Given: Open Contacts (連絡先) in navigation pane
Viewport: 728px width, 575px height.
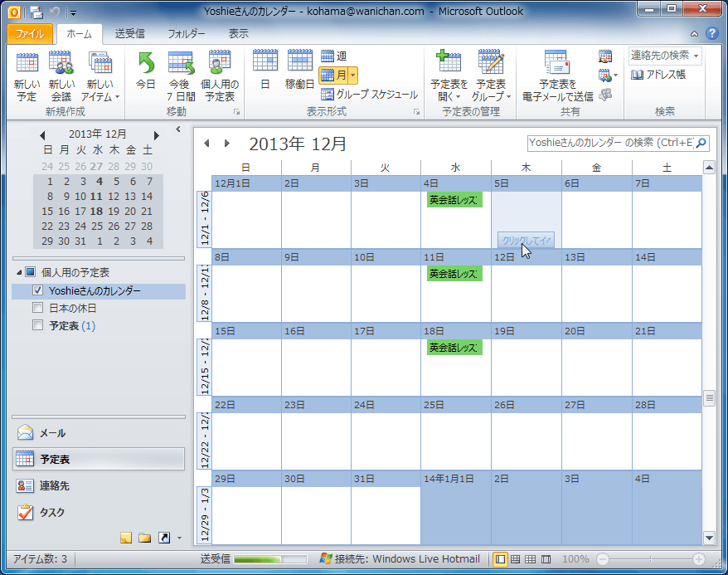Looking at the screenshot, I should pos(99,486).
